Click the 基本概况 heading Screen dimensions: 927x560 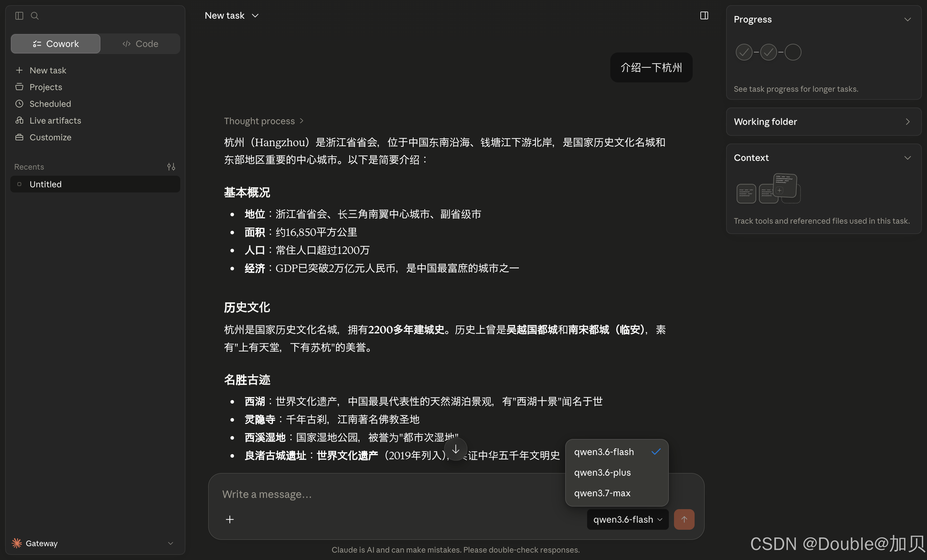point(247,192)
